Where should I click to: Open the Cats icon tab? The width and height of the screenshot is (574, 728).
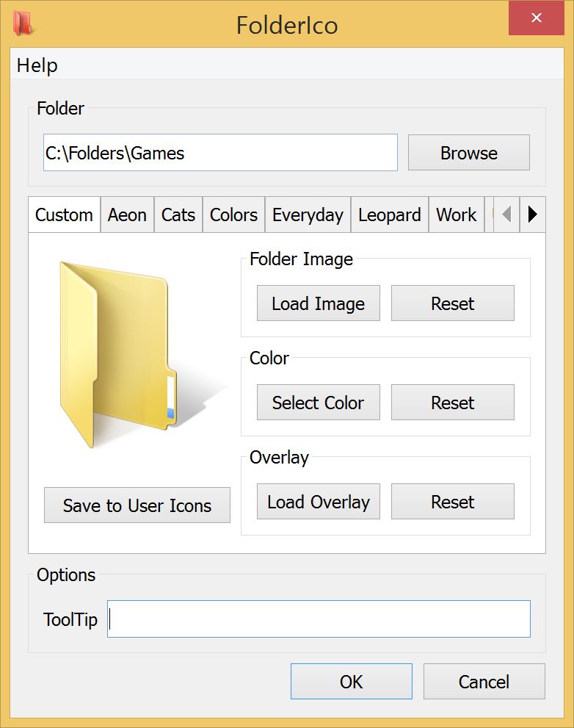pyautogui.click(x=178, y=215)
